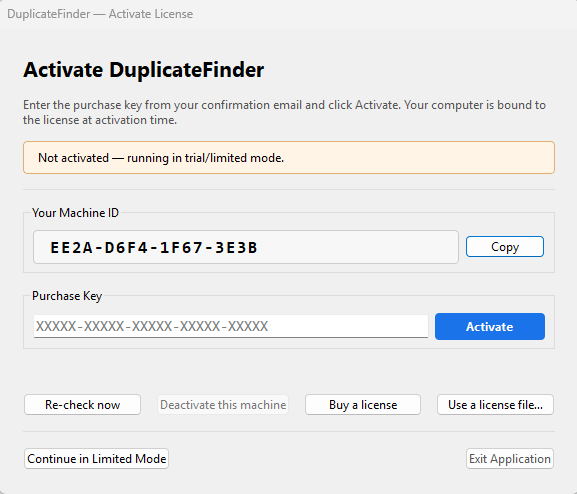Open the Buy a license page
577x494 pixels.
click(x=363, y=405)
